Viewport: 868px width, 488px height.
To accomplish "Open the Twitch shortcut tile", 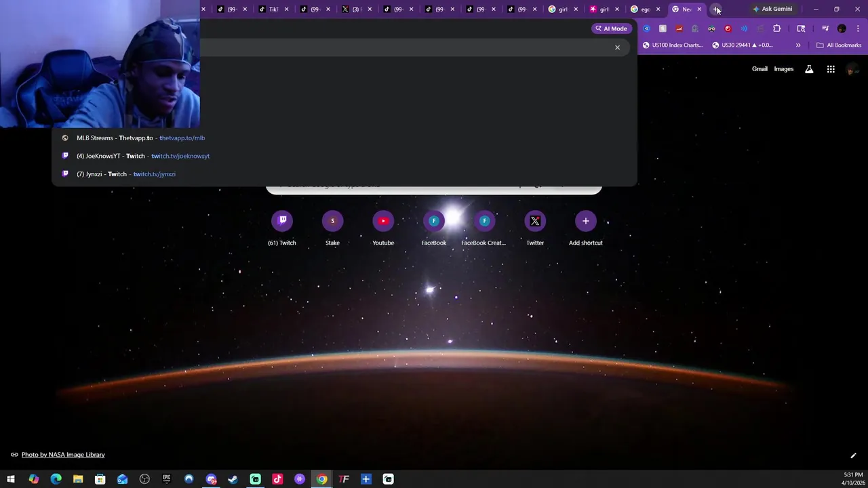I will (282, 228).
